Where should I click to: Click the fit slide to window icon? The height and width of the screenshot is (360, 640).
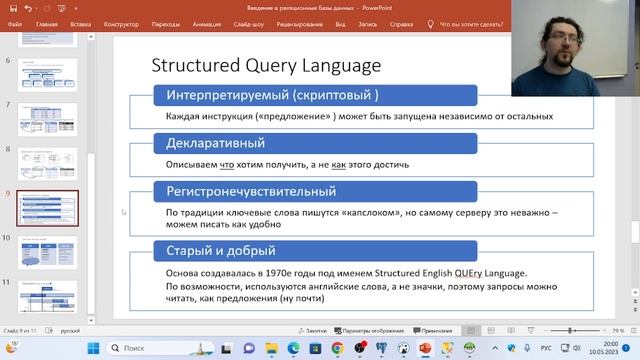click(x=634, y=331)
